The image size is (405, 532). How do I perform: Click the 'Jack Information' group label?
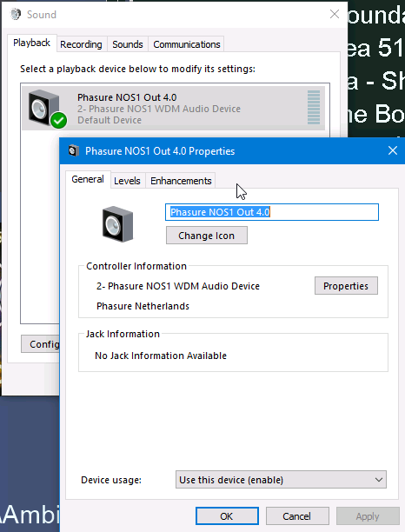(x=123, y=334)
